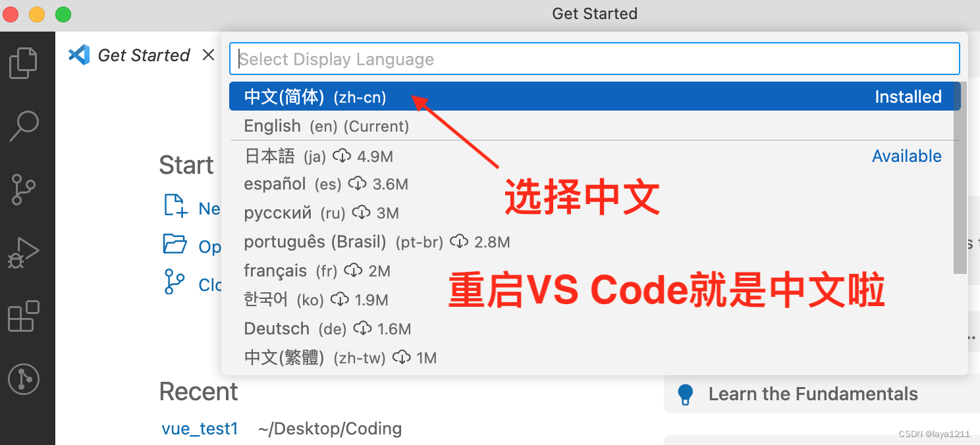Select 한국어 (ko) language

(595, 300)
